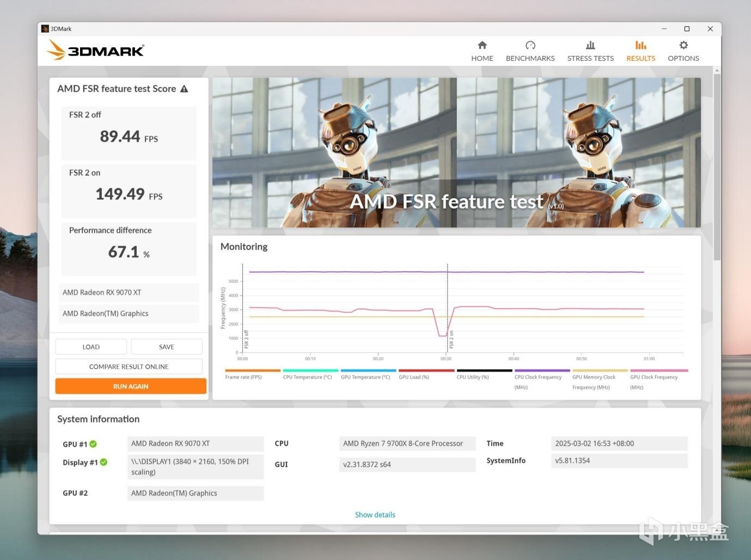Click the LOAD button

click(91, 347)
